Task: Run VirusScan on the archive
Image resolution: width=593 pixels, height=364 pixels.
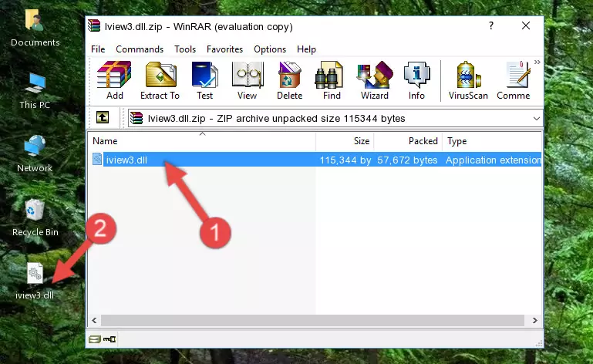Action: [x=468, y=81]
